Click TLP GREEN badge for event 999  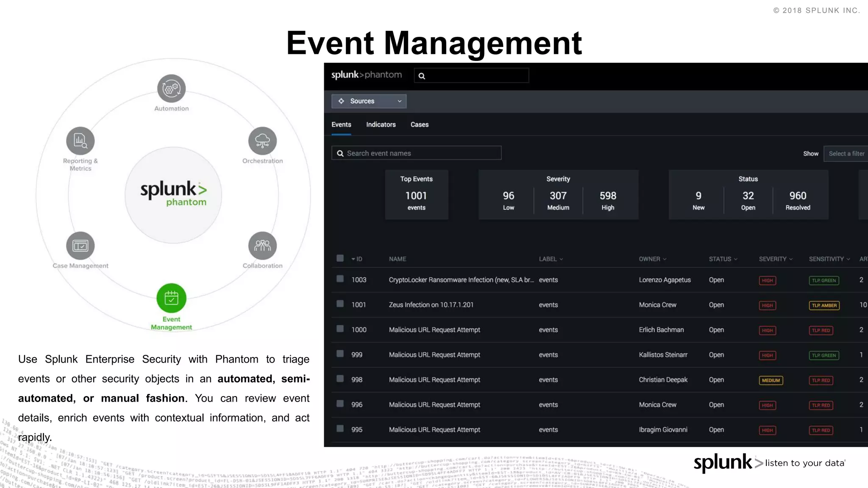click(x=823, y=355)
